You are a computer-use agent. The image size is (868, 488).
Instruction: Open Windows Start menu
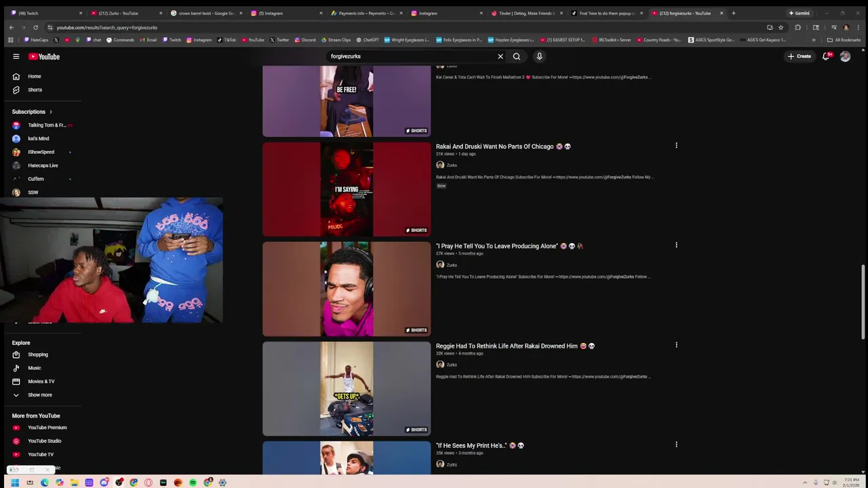[x=15, y=483]
